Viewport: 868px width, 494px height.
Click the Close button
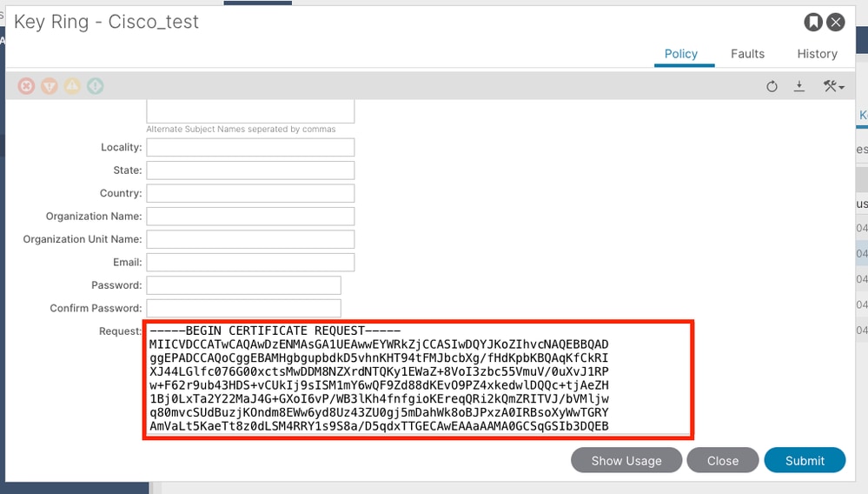722,460
